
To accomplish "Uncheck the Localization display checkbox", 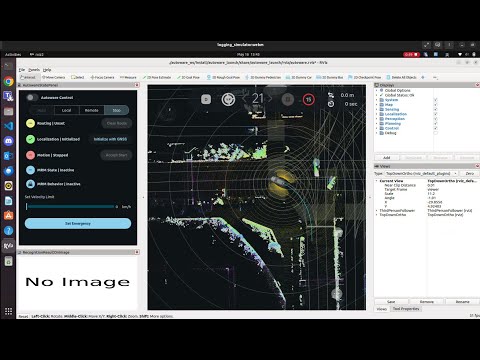I will 435,114.
